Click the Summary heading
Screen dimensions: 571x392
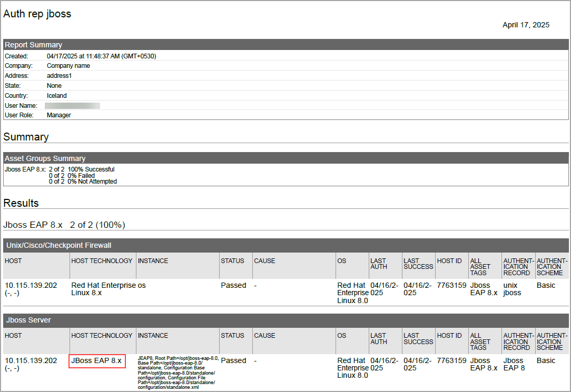coord(26,137)
